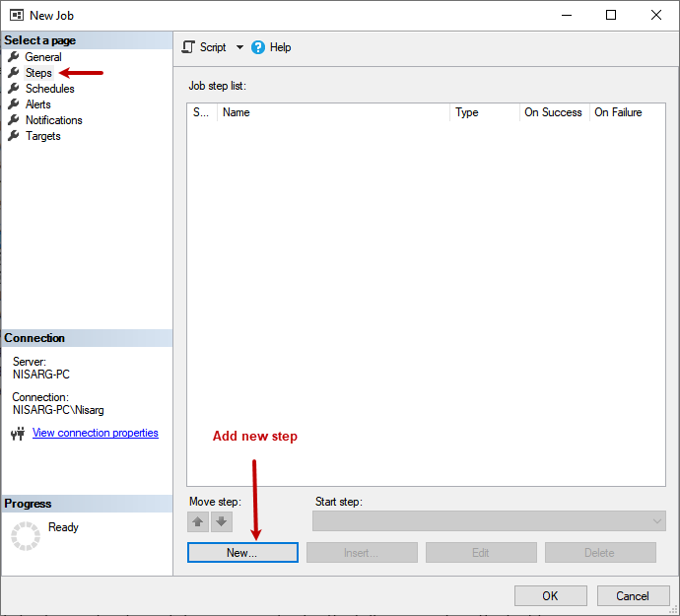
Task: Select the Steps page
Action: [38, 73]
